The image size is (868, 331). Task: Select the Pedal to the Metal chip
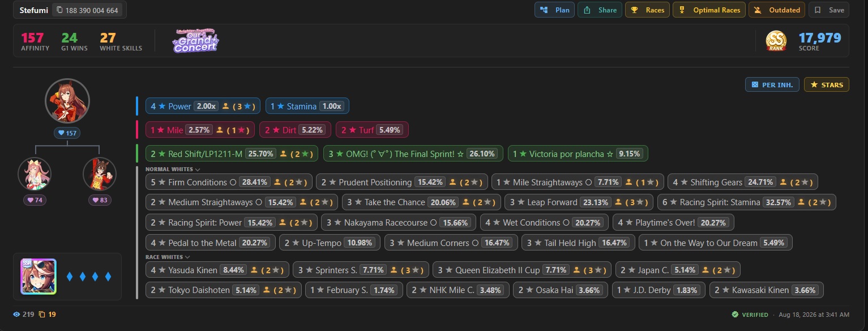[x=210, y=243]
